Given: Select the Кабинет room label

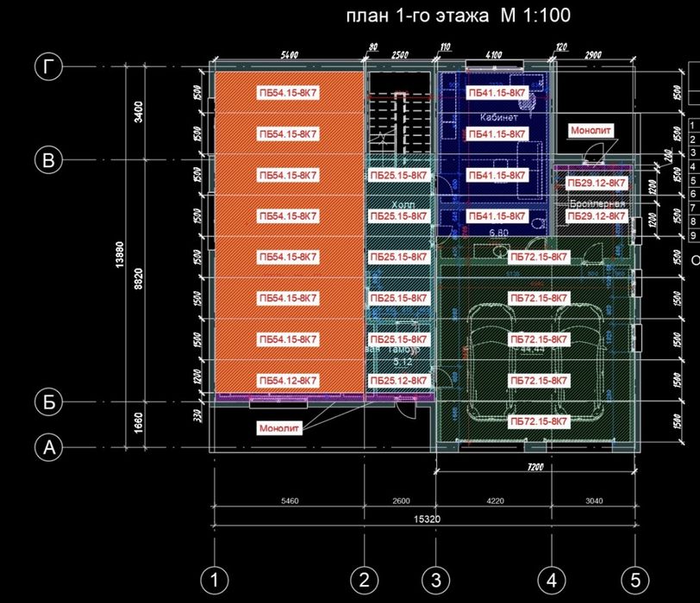Looking at the screenshot, I should point(498,117).
